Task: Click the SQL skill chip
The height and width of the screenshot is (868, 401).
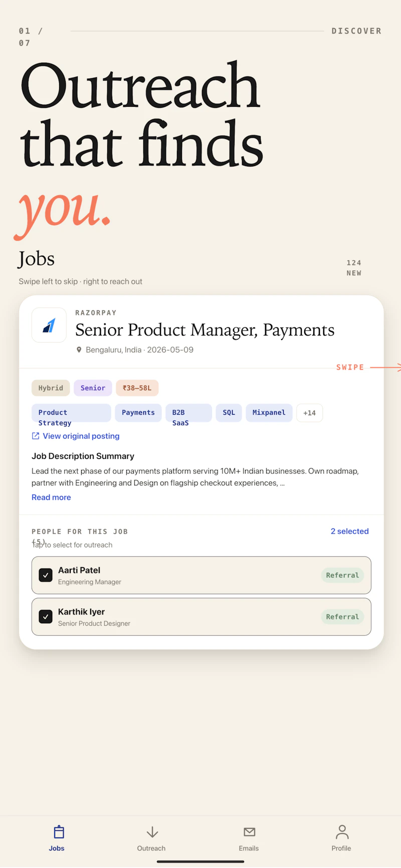Action: click(229, 413)
